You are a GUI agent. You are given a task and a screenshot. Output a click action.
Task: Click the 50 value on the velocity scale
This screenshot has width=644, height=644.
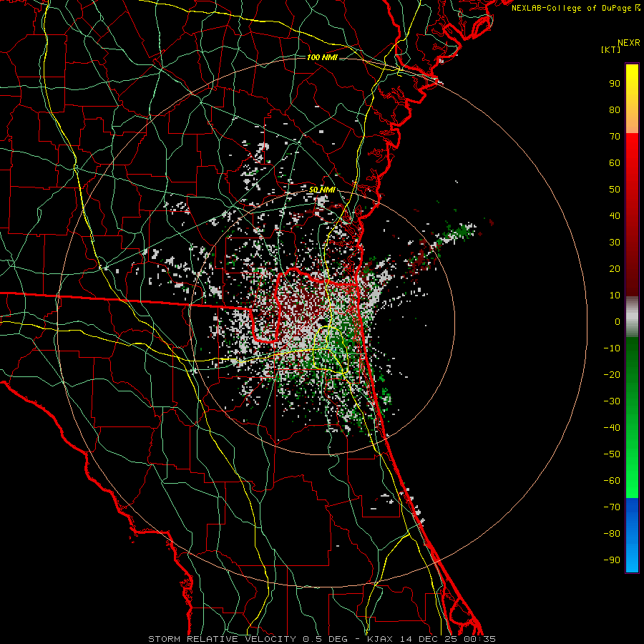[x=615, y=190]
